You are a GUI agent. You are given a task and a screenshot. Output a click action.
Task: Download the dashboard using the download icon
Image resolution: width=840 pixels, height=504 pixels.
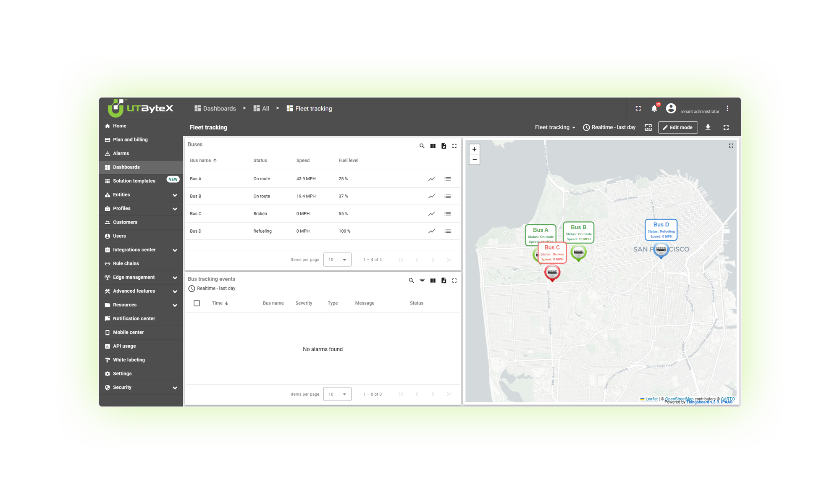[708, 127]
